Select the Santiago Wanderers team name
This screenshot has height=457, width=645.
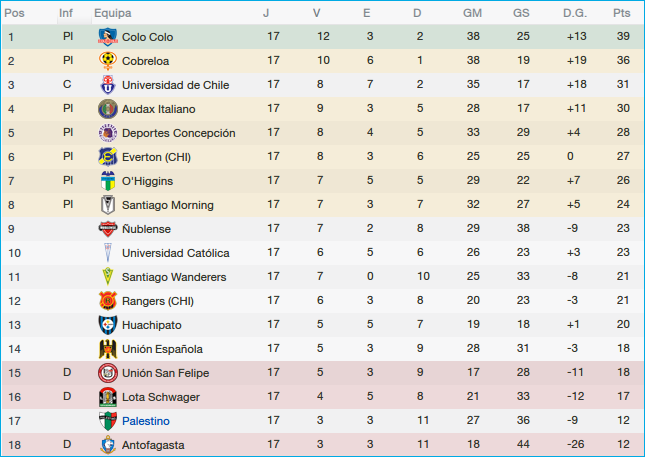click(174, 277)
